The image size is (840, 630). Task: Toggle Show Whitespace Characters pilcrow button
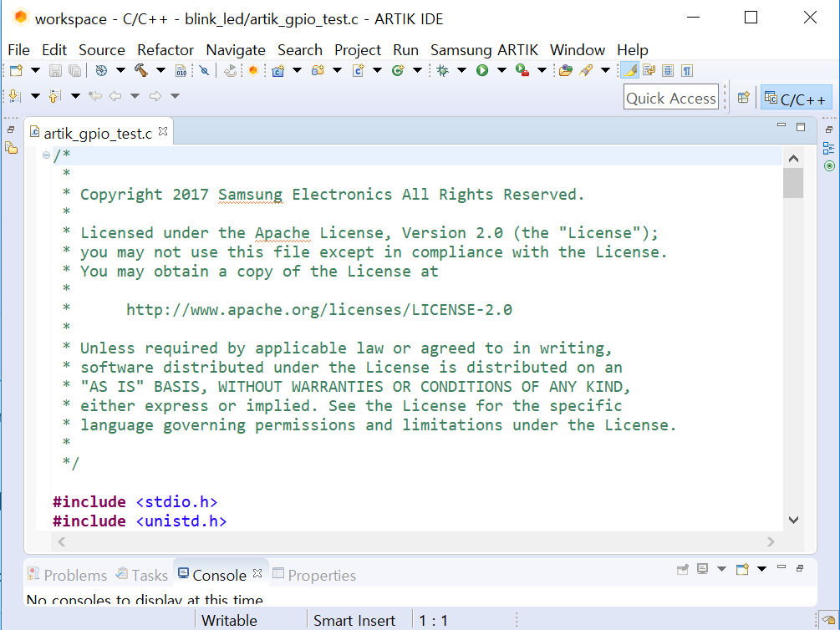click(x=687, y=70)
